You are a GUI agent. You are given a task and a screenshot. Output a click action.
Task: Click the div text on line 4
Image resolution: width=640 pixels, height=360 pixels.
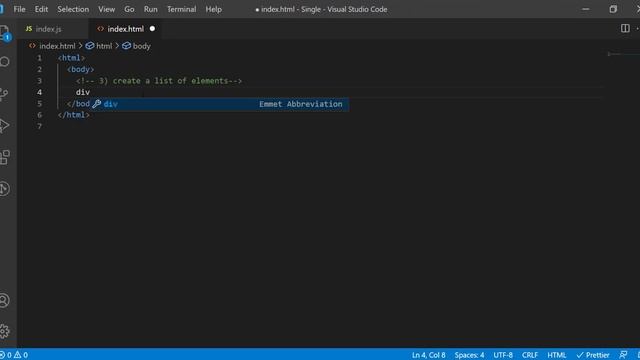tap(83, 92)
